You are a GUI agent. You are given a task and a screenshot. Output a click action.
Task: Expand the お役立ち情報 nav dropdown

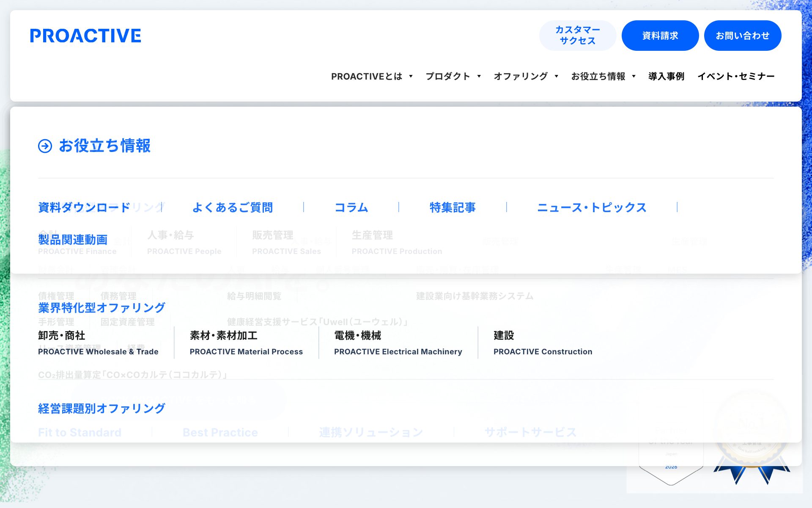(x=604, y=77)
